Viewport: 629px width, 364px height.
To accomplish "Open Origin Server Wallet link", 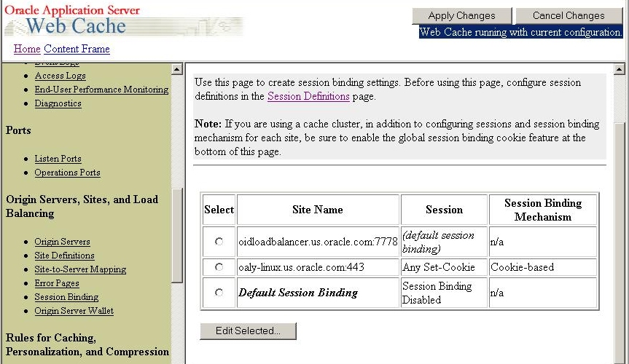I will (74, 311).
